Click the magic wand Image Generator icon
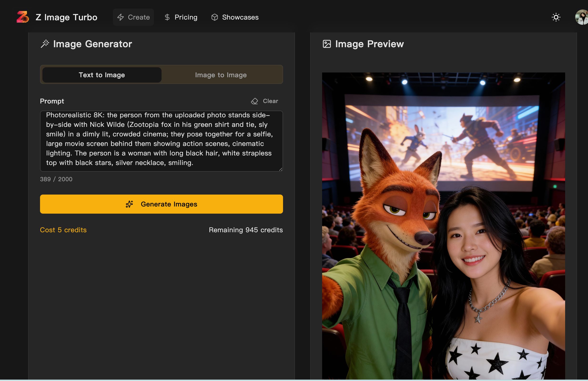This screenshot has height=381, width=588. 45,44
